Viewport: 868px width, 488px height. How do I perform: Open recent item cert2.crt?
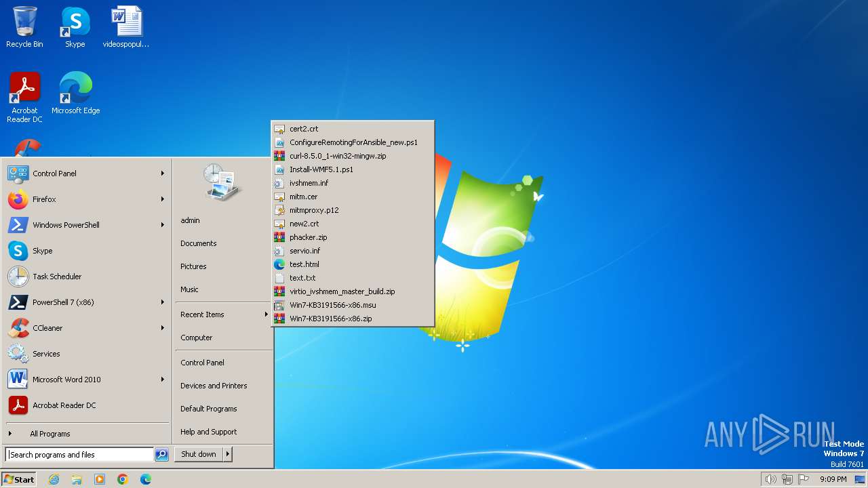[x=352, y=129]
